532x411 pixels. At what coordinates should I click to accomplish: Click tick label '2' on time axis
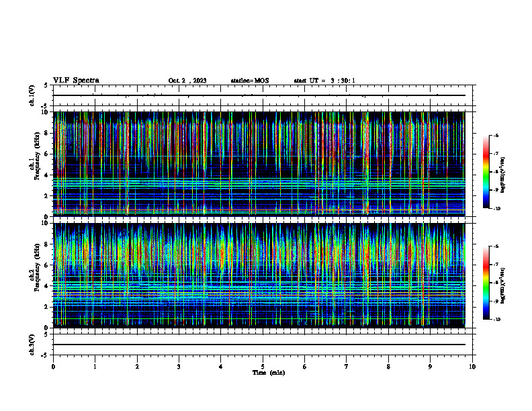(x=137, y=367)
